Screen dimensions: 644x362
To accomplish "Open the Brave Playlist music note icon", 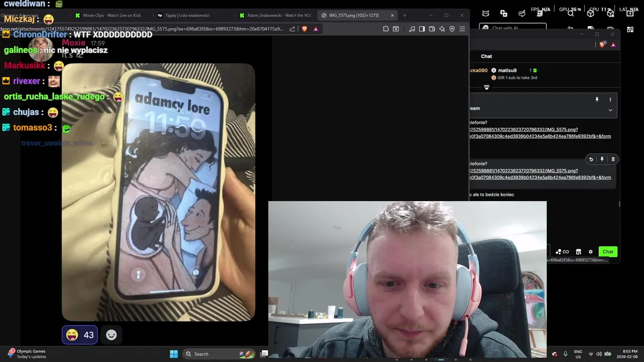I will (x=412, y=29).
